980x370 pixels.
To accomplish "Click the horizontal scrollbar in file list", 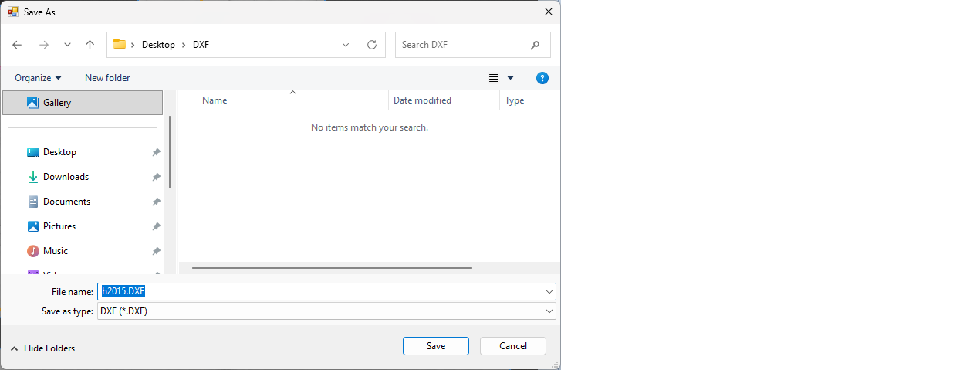I will tap(332, 268).
